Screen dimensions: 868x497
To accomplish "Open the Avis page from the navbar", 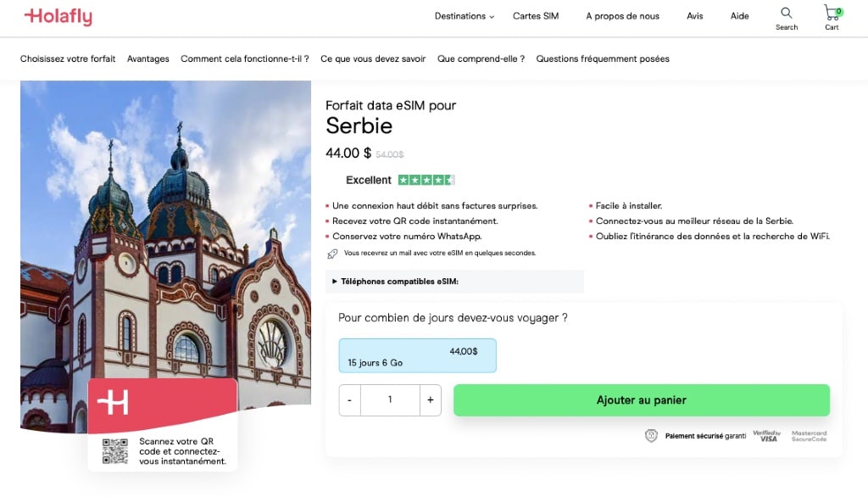I will (x=695, y=15).
